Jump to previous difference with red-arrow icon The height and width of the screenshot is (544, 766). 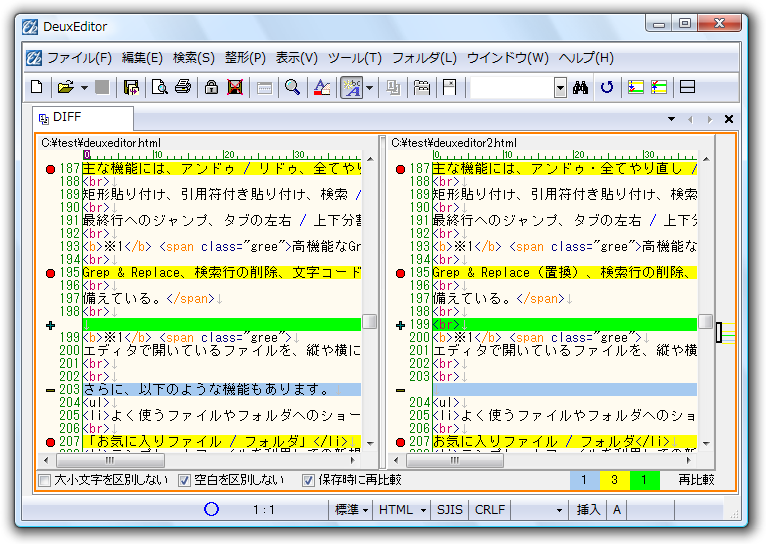pos(659,87)
